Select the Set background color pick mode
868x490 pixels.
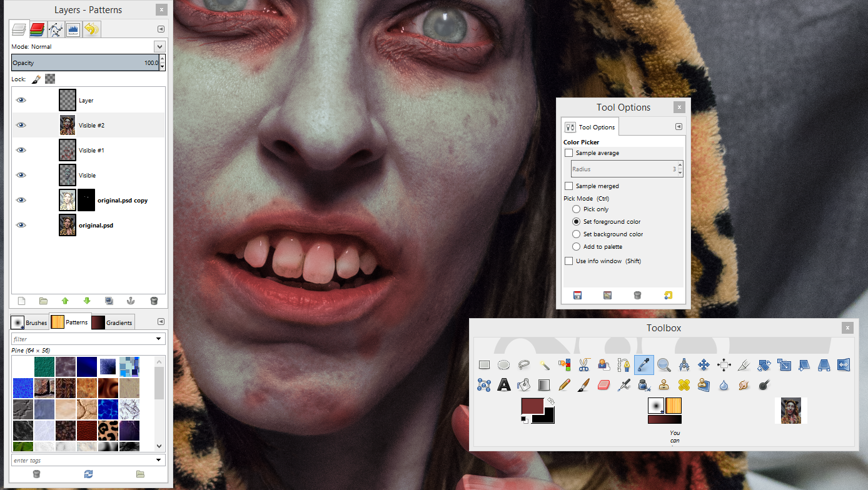coord(576,234)
